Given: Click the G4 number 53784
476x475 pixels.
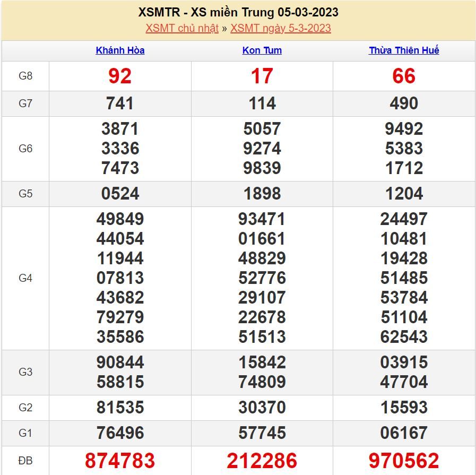Looking at the screenshot, I should tap(404, 297).
